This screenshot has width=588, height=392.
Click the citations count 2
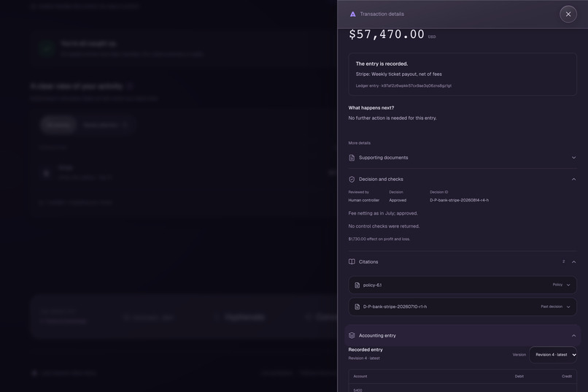point(563,261)
